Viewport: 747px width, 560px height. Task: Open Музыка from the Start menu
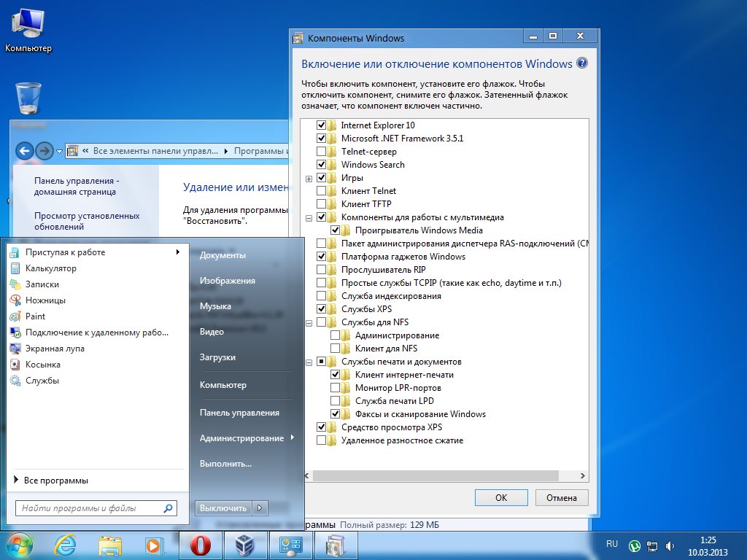coord(215,306)
